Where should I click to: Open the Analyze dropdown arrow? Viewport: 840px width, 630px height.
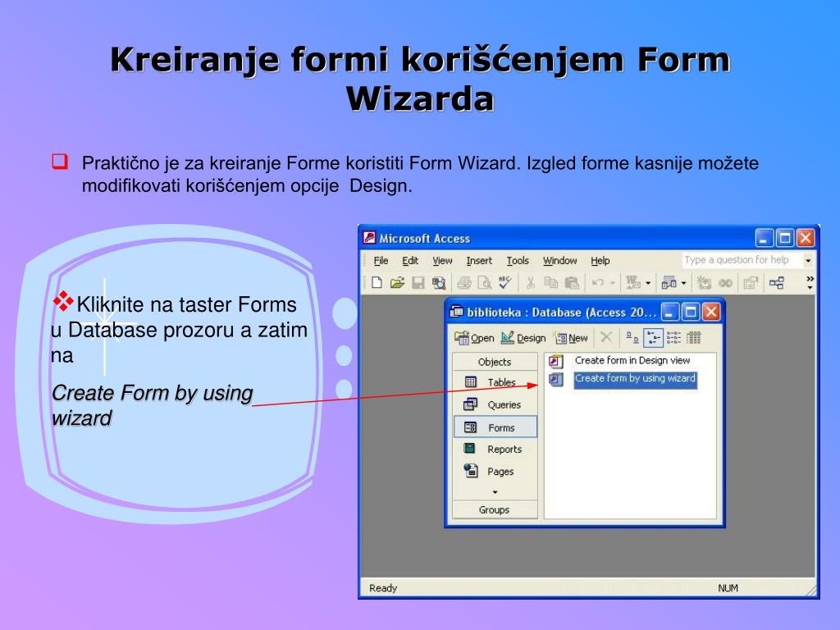[683, 283]
